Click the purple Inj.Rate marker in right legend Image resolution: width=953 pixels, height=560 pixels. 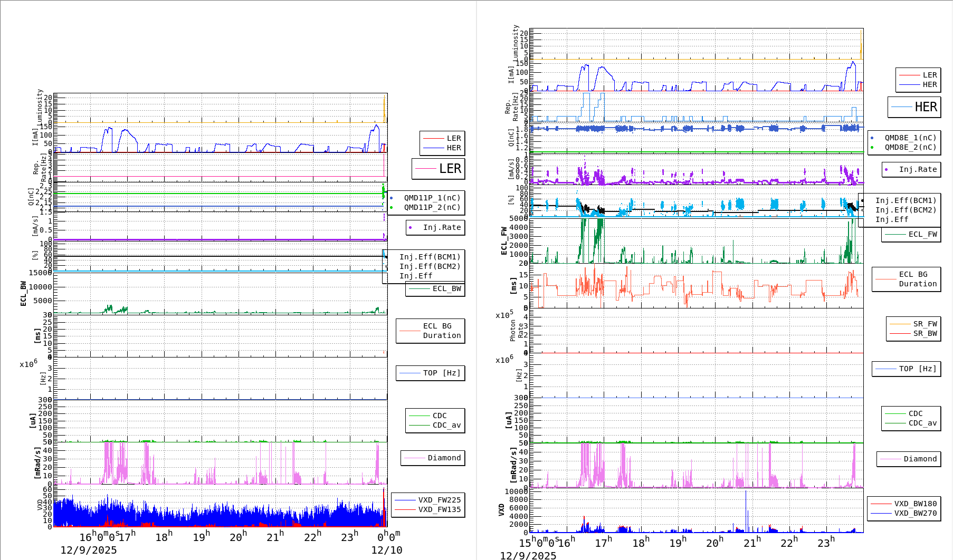pyautogui.click(x=887, y=169)
